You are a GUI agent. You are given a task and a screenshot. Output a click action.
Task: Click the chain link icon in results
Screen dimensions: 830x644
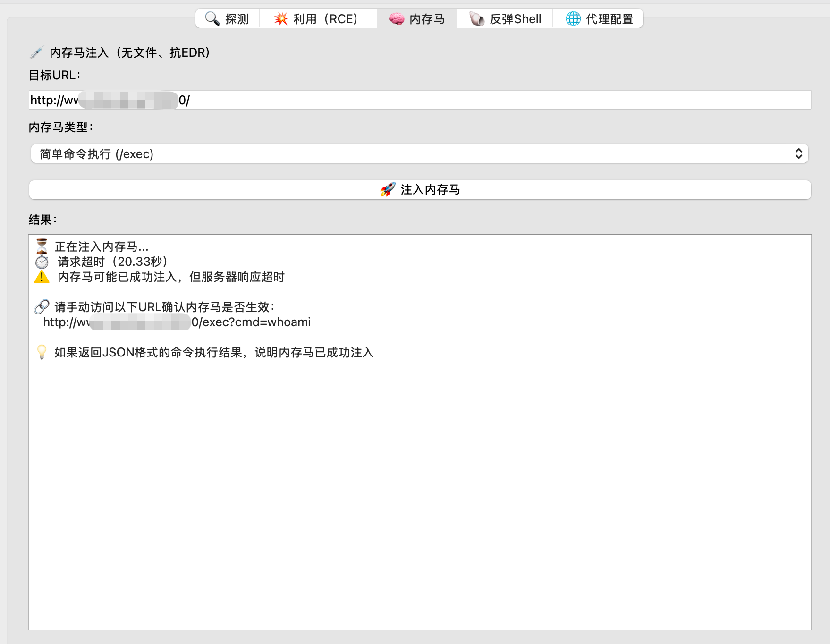coord(42,306)
